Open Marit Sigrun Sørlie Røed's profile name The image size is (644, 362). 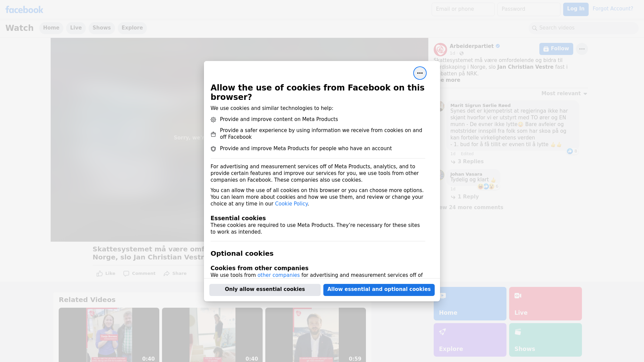[x=480, y=105]
